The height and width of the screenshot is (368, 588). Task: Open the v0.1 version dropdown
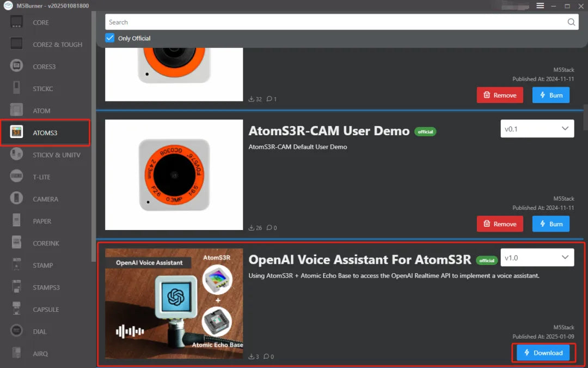537,129
